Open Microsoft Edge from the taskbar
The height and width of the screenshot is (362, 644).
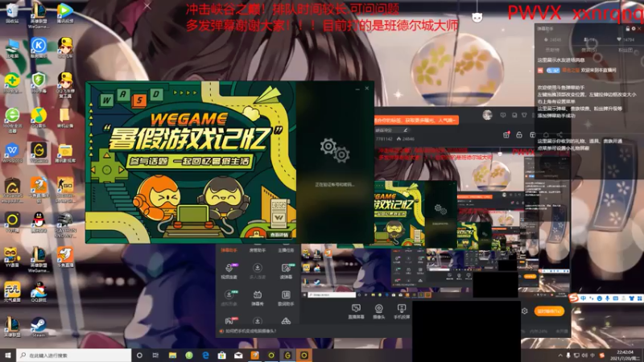click(x=205, y=356)
